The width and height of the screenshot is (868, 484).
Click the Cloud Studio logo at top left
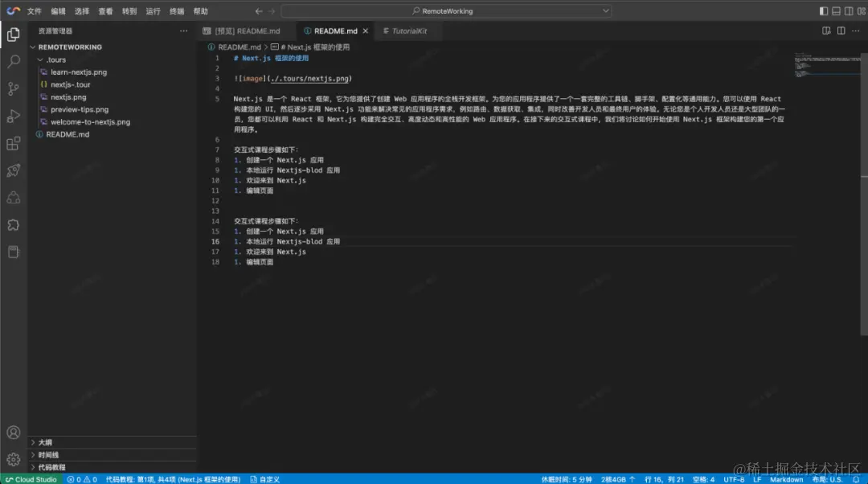tap(14, 11)
